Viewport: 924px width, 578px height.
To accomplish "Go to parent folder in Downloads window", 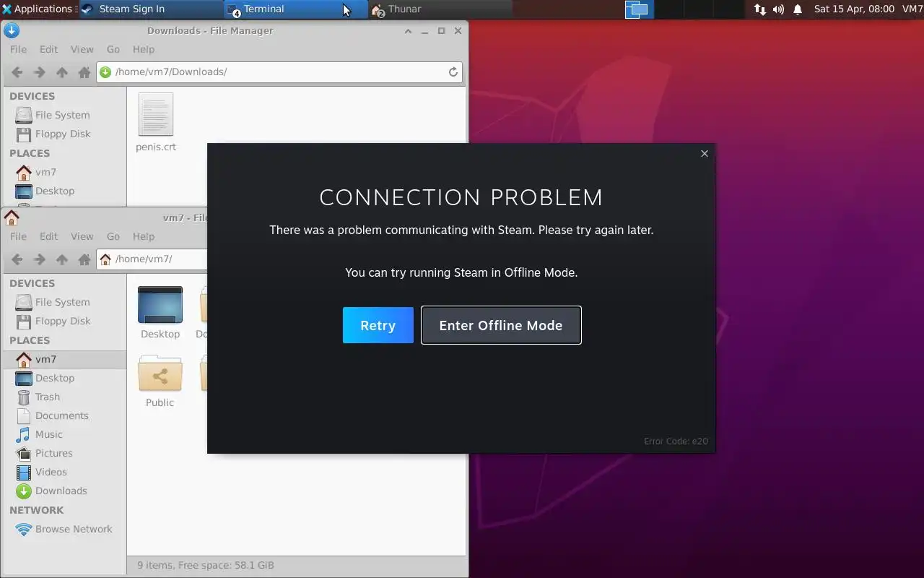I will [62, 72].
